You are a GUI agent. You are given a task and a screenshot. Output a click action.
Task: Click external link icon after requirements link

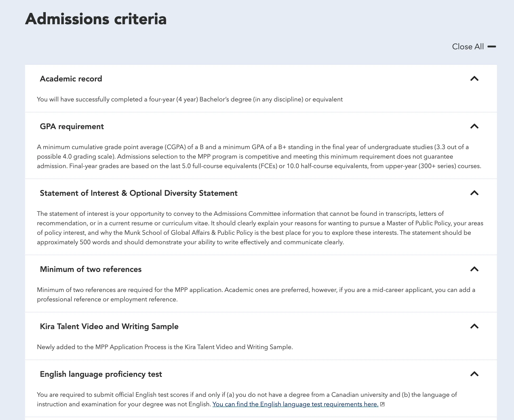tap(383, 404)
